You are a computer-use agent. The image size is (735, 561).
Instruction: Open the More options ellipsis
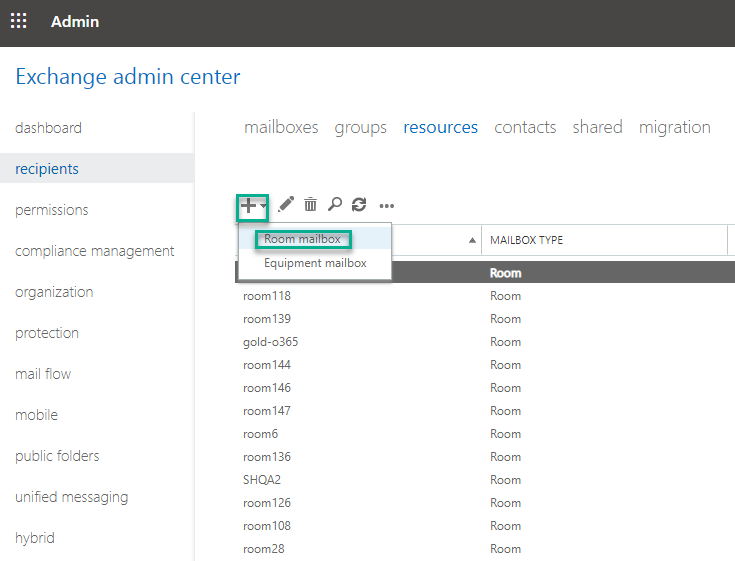[387, 206]
